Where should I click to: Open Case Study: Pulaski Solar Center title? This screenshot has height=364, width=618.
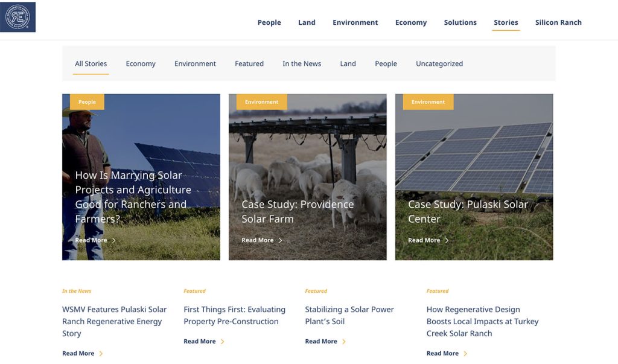(468, 211)
